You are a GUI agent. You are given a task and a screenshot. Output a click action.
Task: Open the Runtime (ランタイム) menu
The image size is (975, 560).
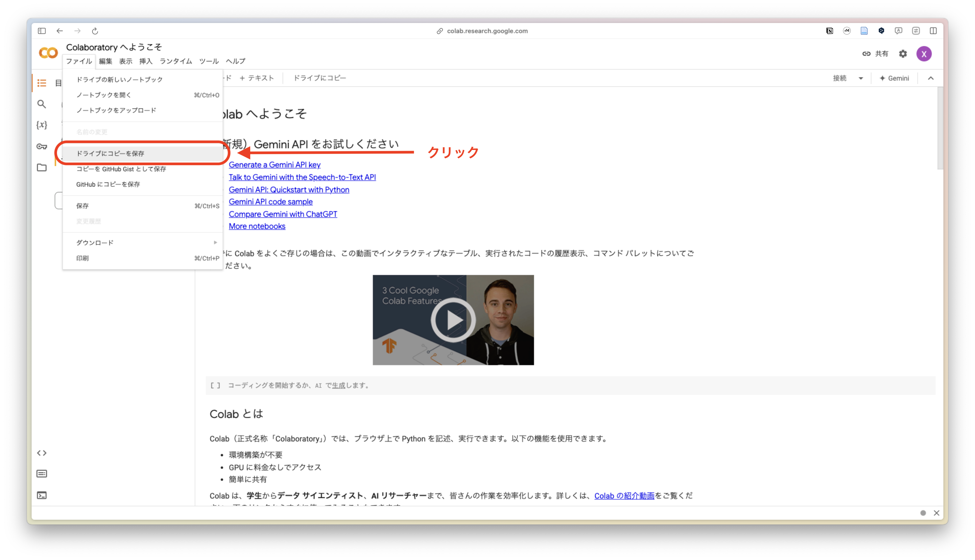pyautogui.click(x=176, y=61)
